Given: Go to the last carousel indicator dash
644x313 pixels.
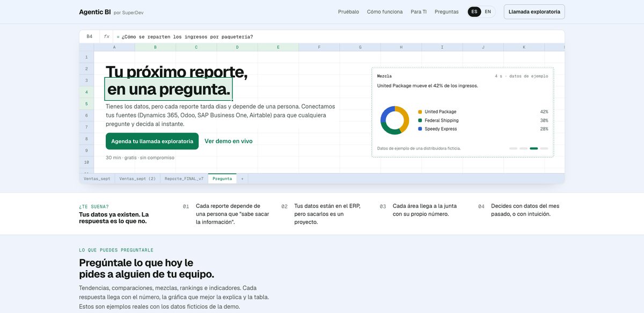Looking at the screenshot, I should click(x=544, y=148).
